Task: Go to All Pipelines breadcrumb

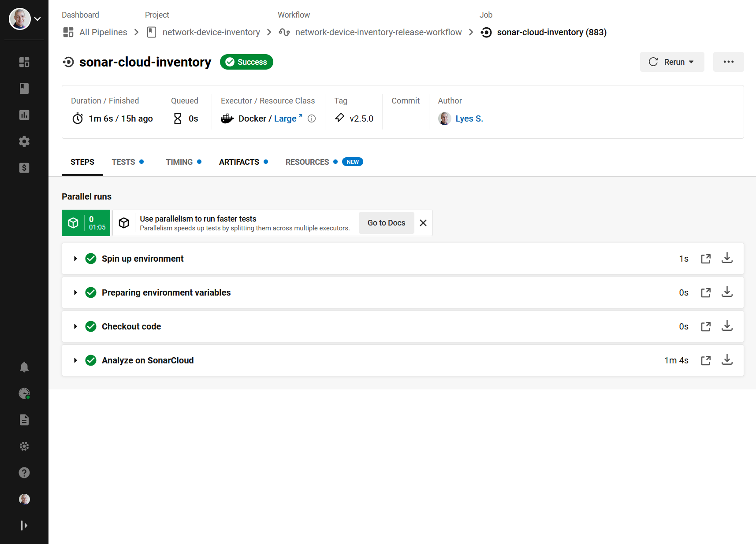Action: [x=95, y=32]
